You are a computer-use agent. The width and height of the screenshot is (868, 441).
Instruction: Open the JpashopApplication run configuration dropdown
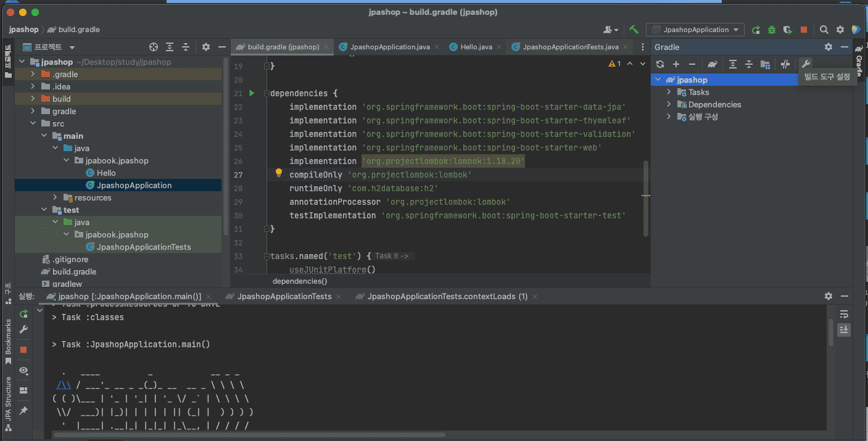click(695, 30)
